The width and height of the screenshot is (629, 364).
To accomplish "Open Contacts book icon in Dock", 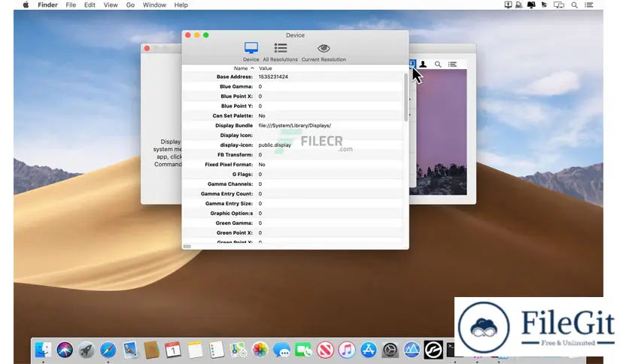I will pos(152,350).
